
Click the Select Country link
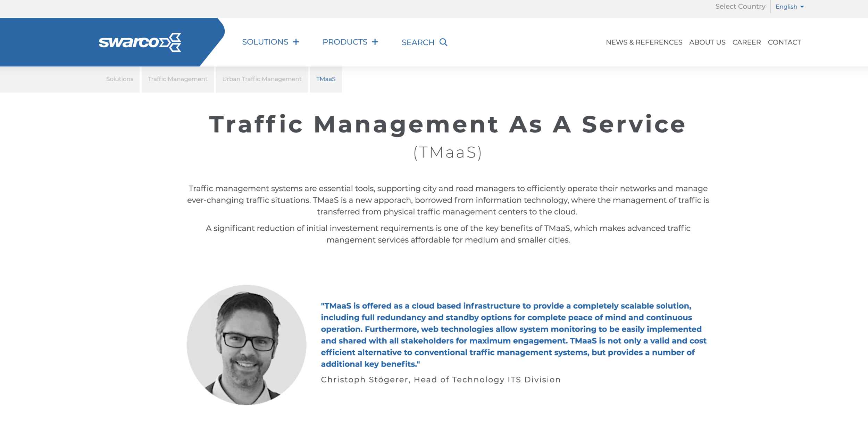[740, 7]
